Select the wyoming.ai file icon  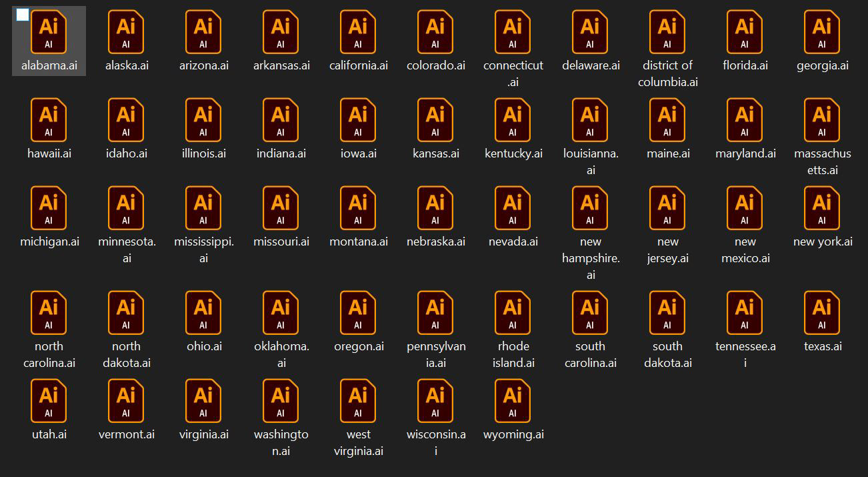[x=513, y=401]
